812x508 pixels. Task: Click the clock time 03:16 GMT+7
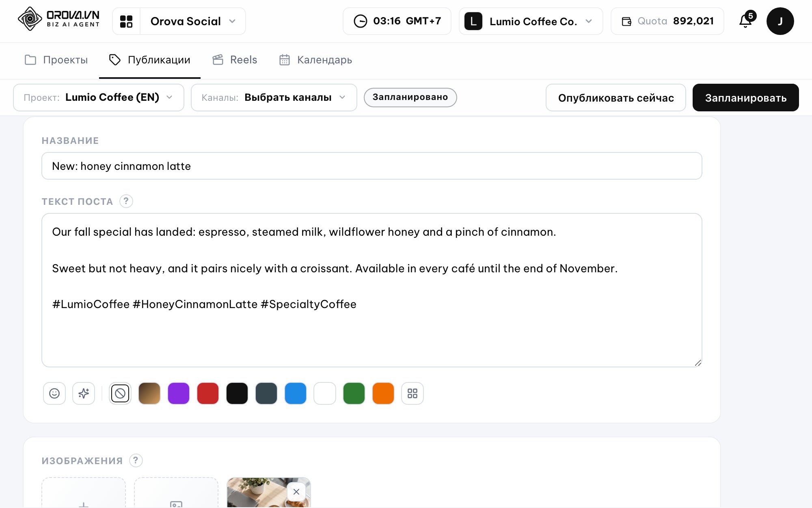[x=397, y=21]
